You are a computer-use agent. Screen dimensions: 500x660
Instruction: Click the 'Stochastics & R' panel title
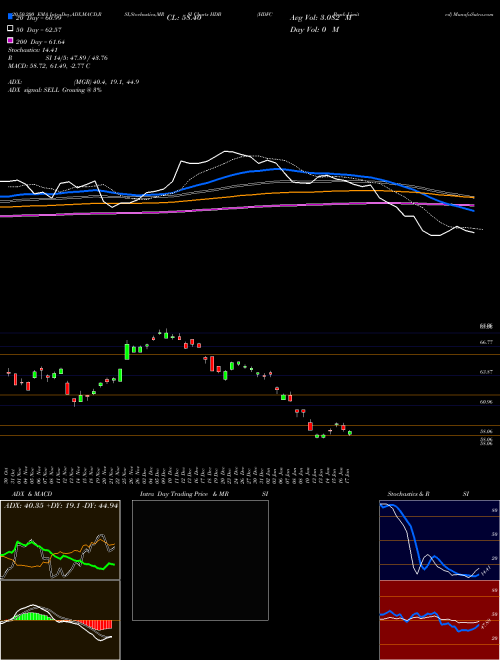(x=408, y=494)
